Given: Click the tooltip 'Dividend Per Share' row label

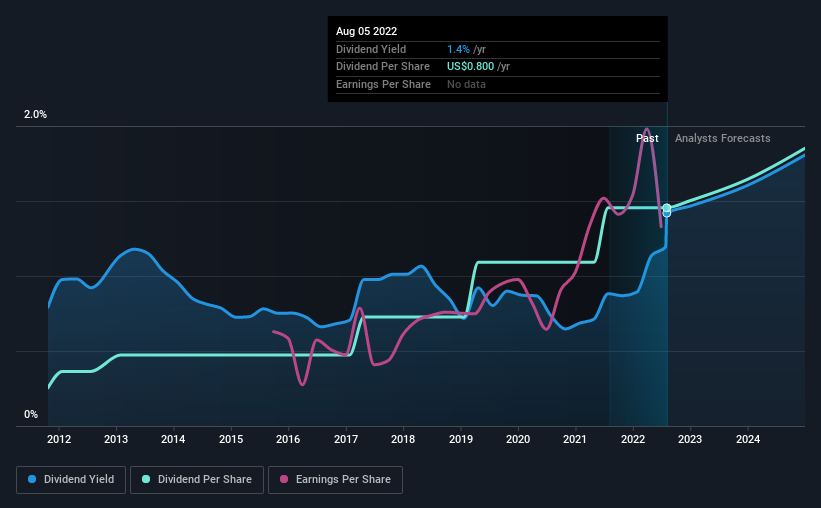Looking at the screenshot, I should pyautogui.click(x=383, y=66).
